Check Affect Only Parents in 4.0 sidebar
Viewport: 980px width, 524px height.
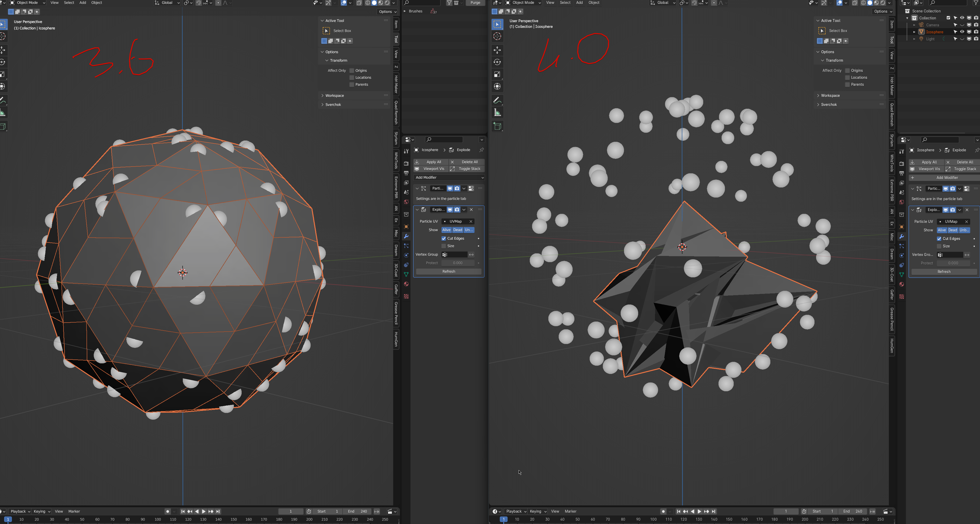tap(848, 85)
